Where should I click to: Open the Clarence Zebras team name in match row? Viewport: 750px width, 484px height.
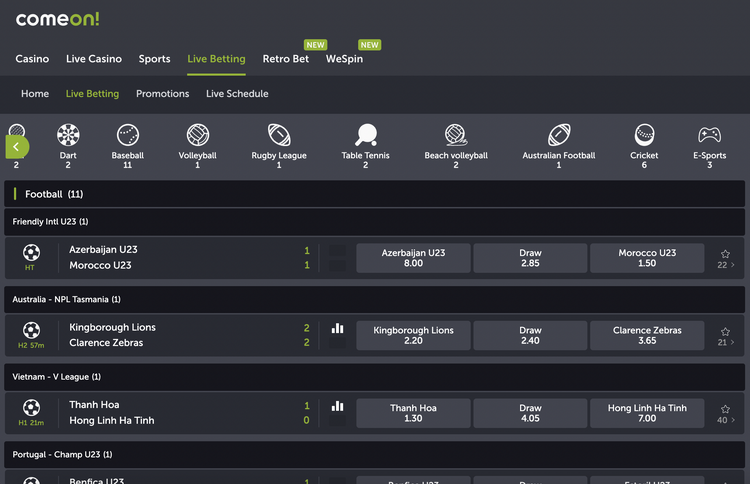click(106, 343)
